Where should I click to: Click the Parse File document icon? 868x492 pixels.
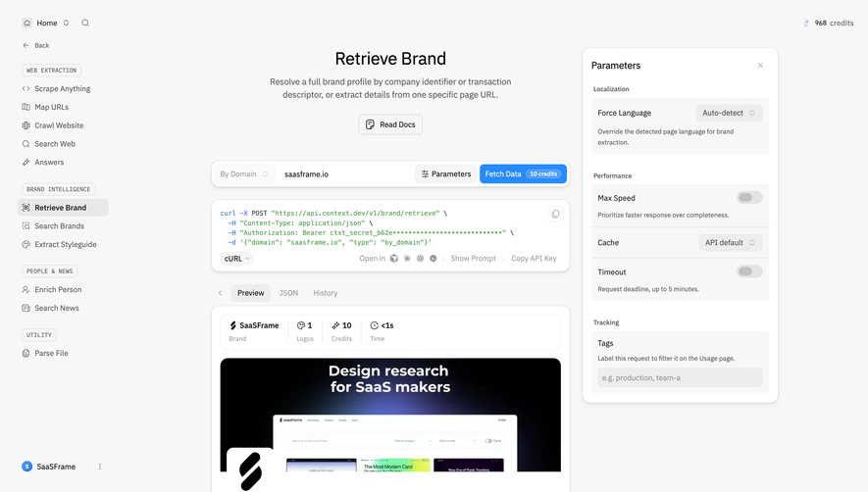(26, 353)
